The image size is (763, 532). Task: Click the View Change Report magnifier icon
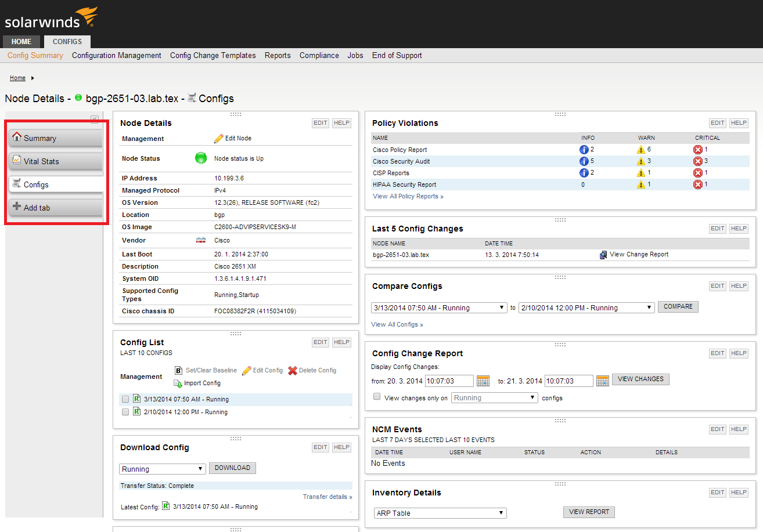pos(603,255)
